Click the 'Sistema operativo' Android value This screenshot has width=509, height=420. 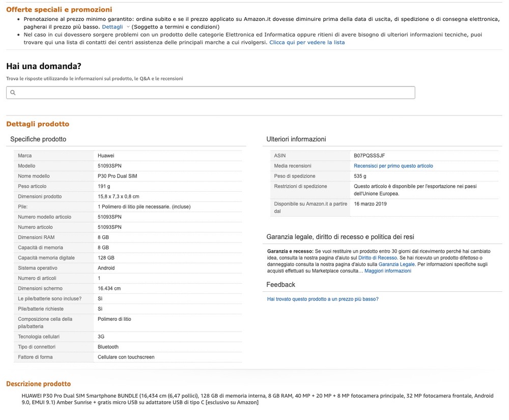click(x=106, y=268)
